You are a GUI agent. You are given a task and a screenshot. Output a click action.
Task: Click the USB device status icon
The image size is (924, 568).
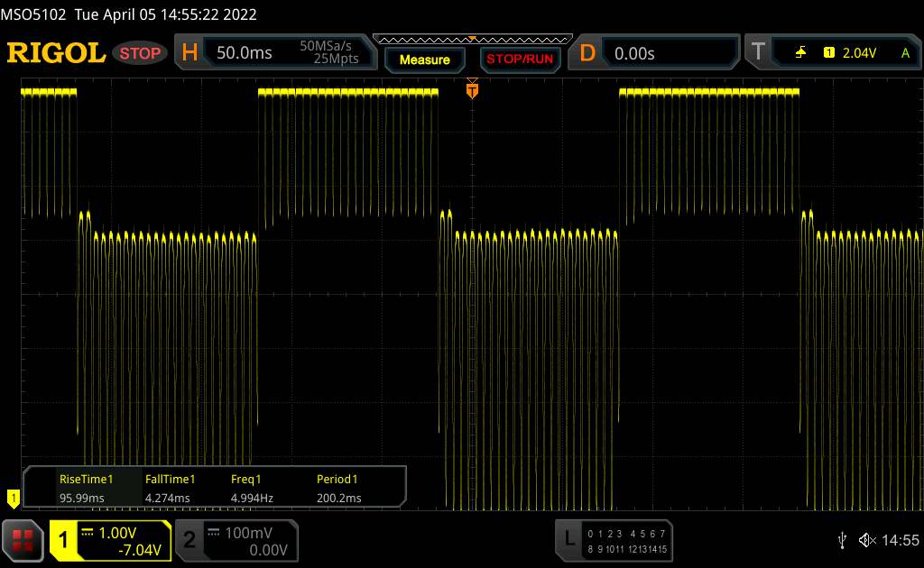pyautogui.click(x=842, y=540)
